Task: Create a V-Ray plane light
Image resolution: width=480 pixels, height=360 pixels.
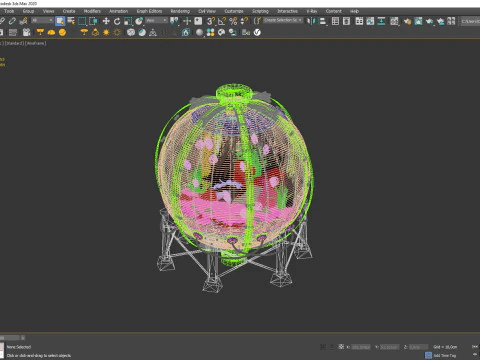Action: [x=40, y=32]
